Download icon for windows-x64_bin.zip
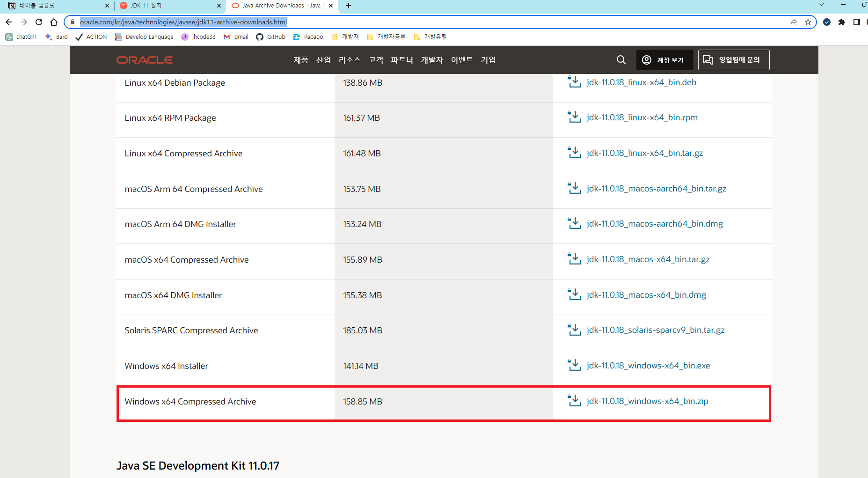 574,400
